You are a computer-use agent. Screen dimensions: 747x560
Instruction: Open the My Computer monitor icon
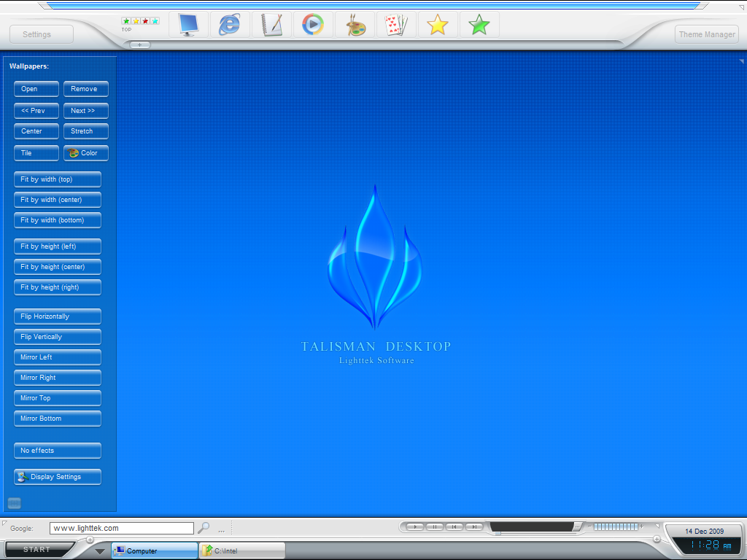click(188, 25)
